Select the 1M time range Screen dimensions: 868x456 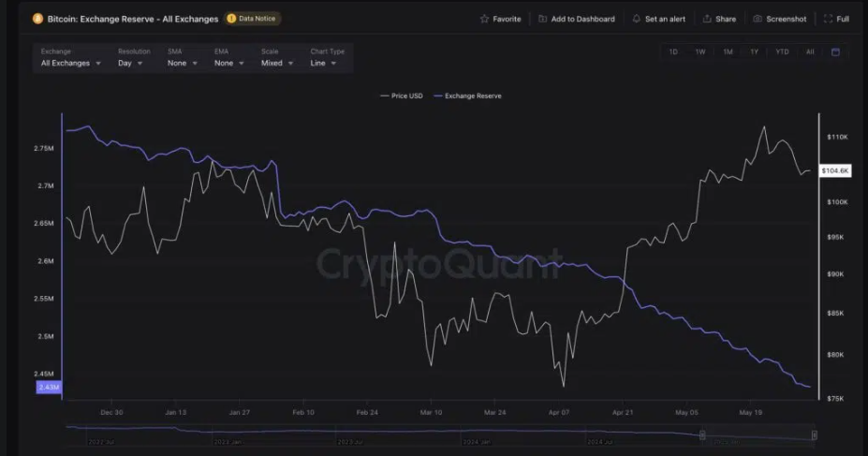pyautogui.click(x=728, y=52)
